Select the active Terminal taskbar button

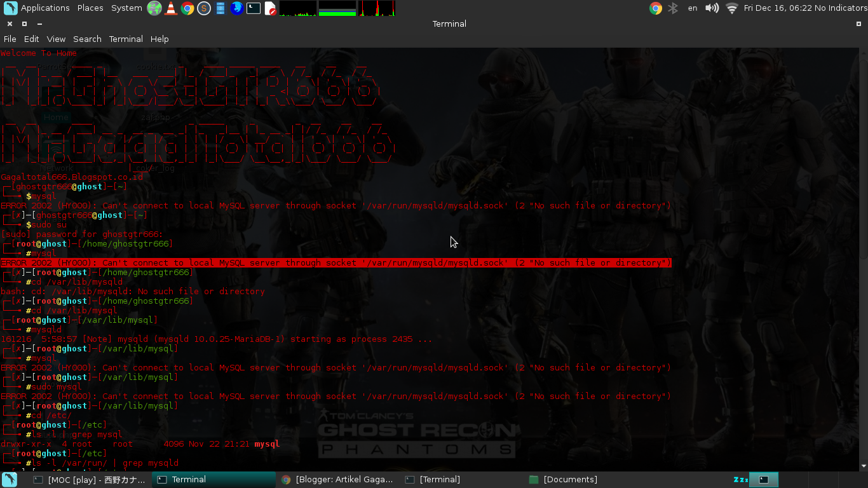click(214, 480)
